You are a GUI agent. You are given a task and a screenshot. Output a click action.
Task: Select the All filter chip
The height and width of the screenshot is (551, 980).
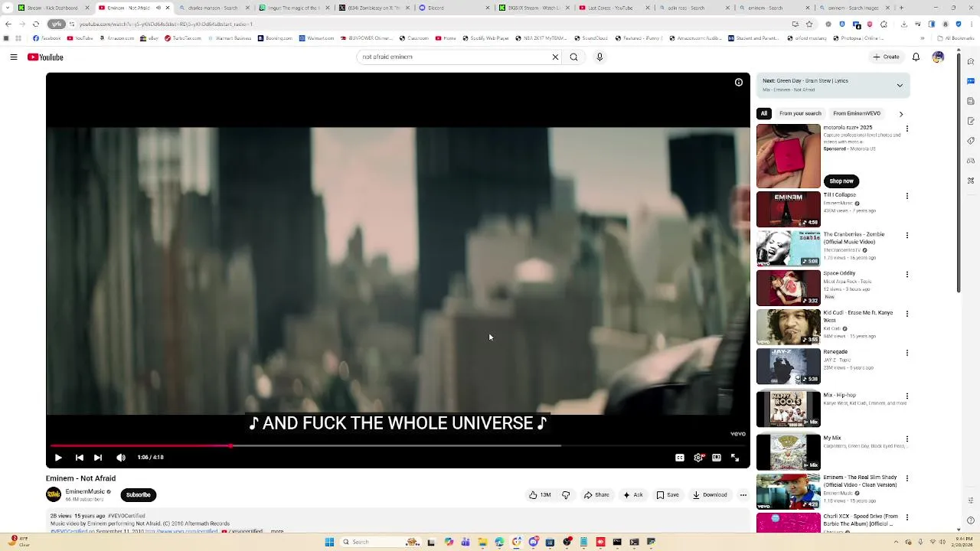[x=763, y=113]
